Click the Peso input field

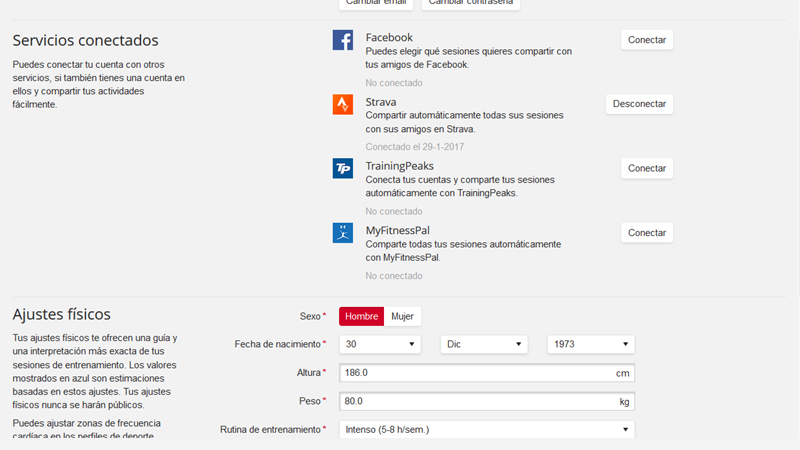pos(487,402)
